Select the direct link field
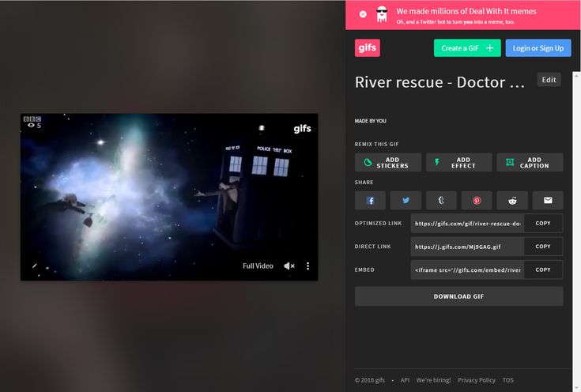This screenshot has height=392, width=581. click(x=467, y=247)
